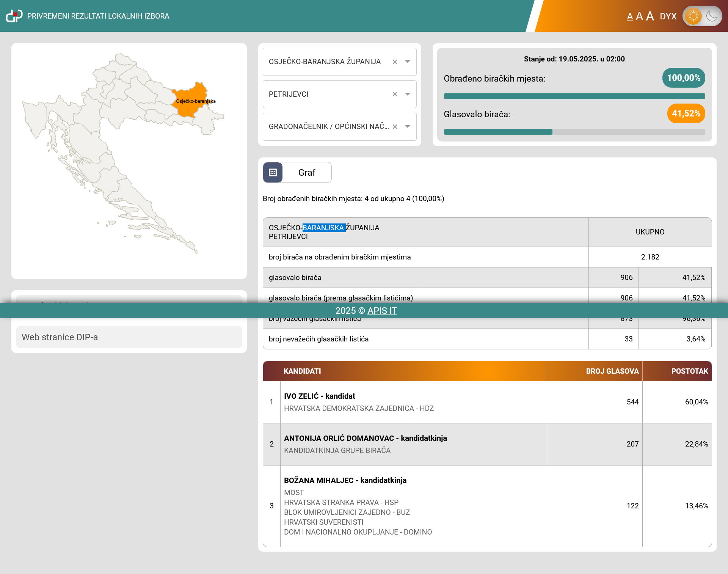Clear the Osječko-baranjska županija selection
This screenshot has width=728, height=574.
[x=395, y=62]
